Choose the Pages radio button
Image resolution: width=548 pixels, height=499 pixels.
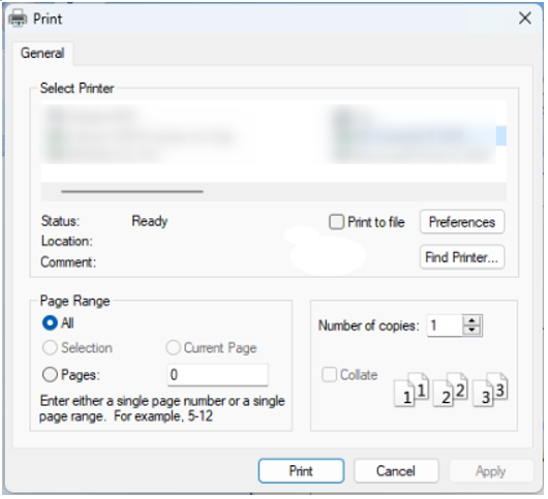[50, 375]
